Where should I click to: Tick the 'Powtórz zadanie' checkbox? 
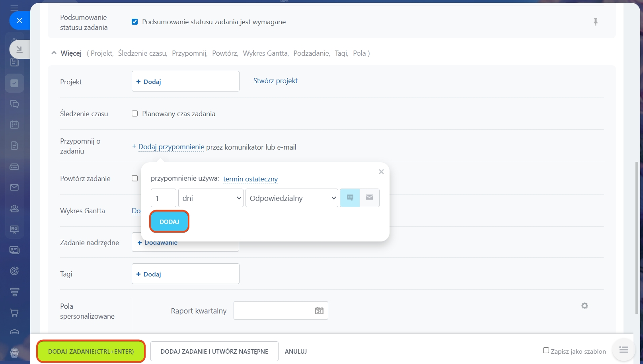tap(135, 178)
